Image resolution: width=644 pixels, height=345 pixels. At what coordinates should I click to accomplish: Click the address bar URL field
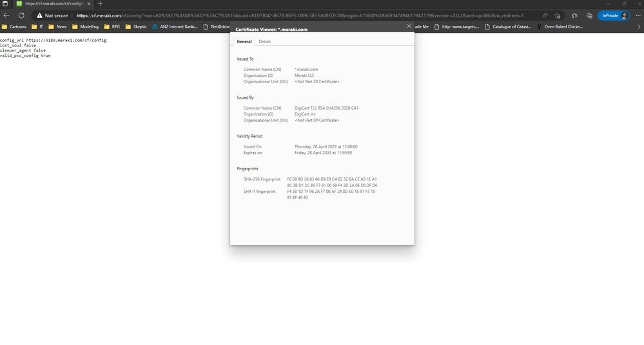pos(300,15)
